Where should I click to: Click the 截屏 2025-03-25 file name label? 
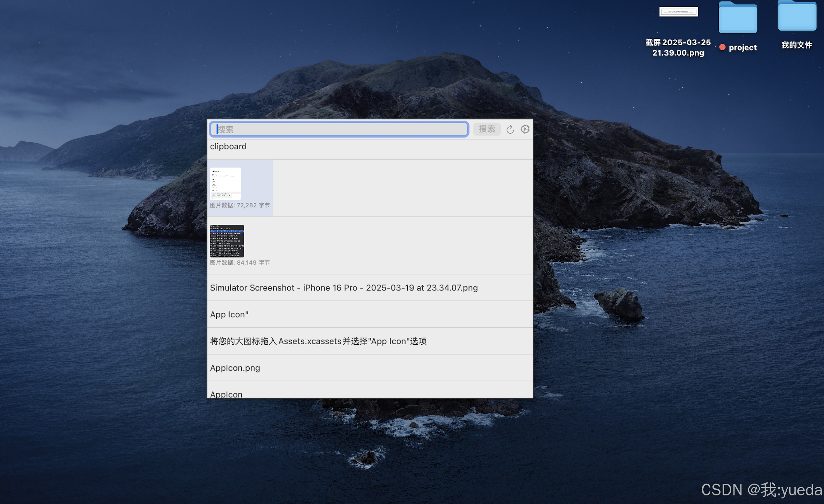click(678, 47)
